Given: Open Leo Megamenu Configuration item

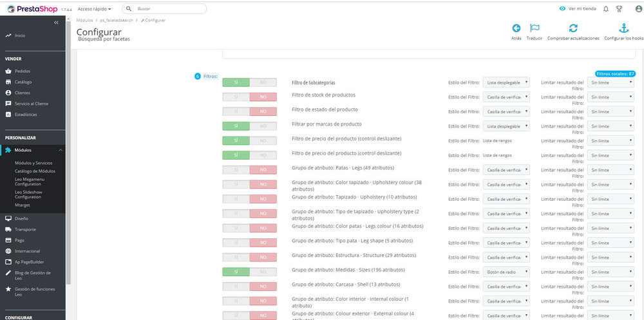Looking at the screenshot, I should (x=31, y=182).
